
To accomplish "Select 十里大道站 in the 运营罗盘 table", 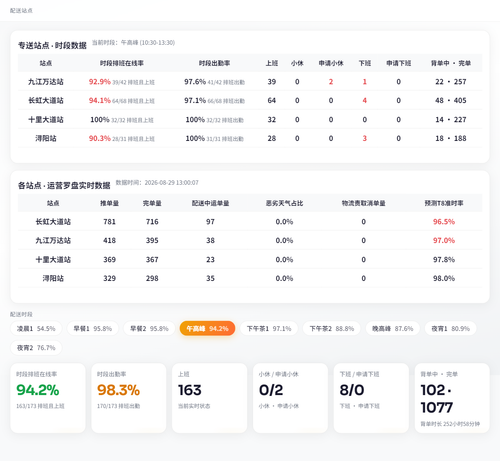I will pyautogui.click(x=53, y=259).
